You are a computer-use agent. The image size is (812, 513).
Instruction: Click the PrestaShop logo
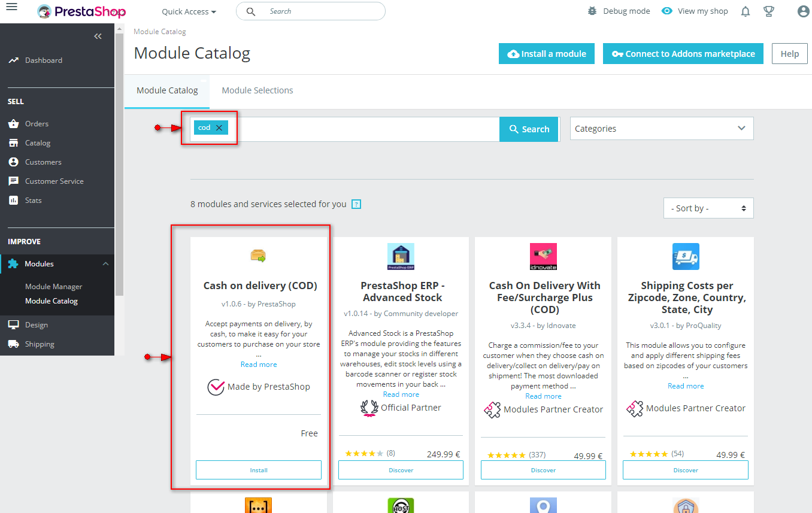point(81,11)
